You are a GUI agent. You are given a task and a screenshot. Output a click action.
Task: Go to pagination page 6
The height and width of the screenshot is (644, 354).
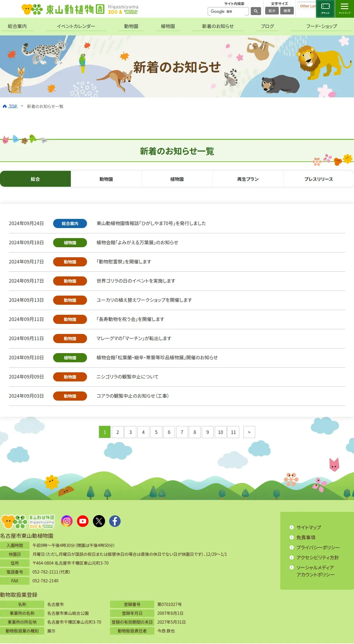pyautogui.click(x=169, y=432)
